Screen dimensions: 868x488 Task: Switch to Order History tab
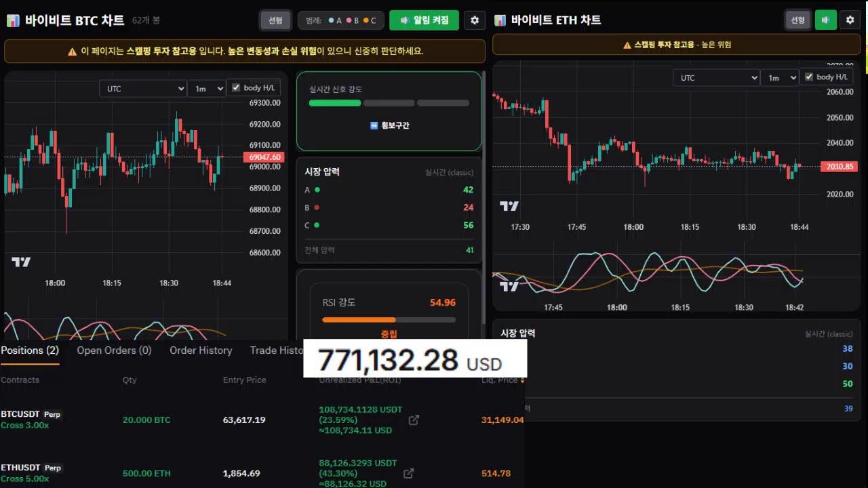coord(201,350)
